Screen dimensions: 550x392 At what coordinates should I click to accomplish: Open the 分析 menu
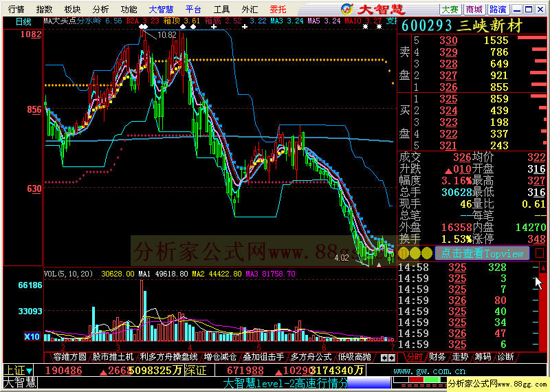pyautogui.click(x=100, y=9)
